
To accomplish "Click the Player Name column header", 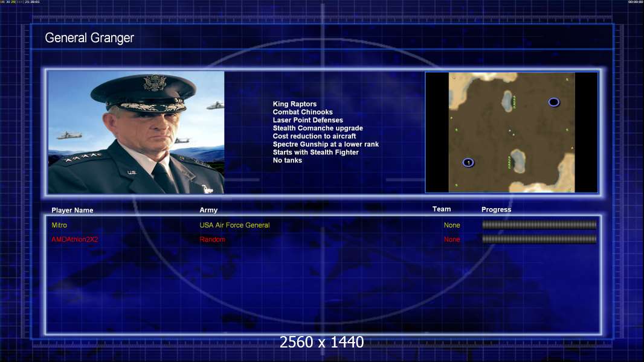I will coord(72,211).
